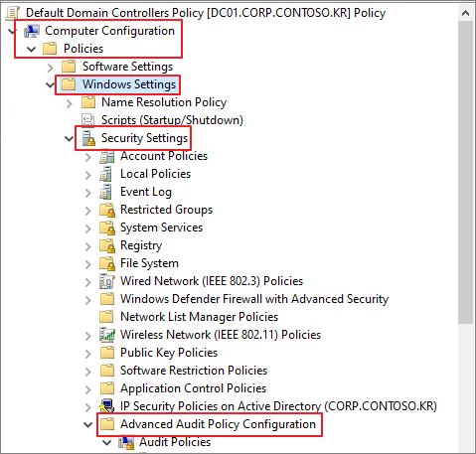
Task: Click the Advanced Audit Policy Configuration folder icon
Action: click(x=107, y=424)
